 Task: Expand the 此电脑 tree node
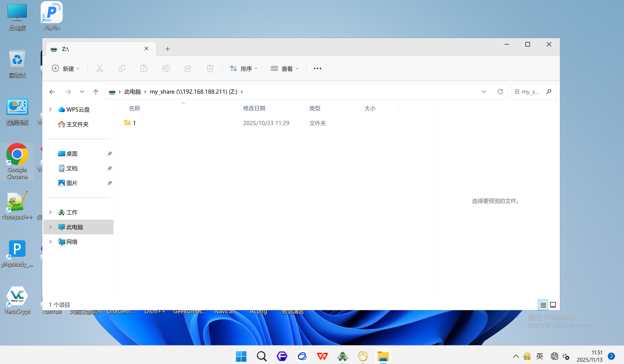point(51,227)
